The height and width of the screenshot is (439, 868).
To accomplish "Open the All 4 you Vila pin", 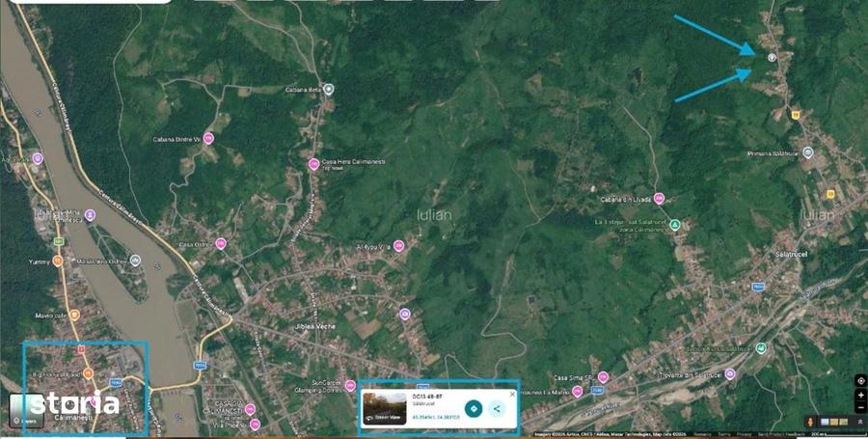I will click(398, 246).
